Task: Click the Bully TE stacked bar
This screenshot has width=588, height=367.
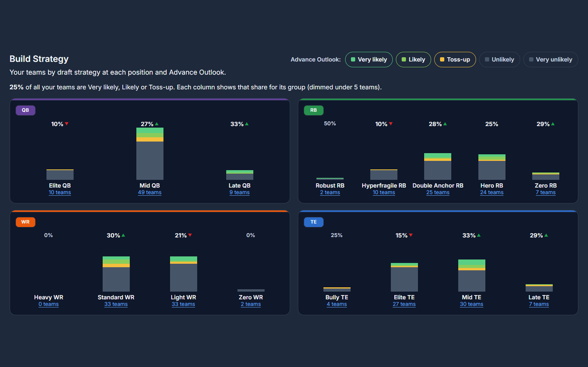Action: tap(337, 289)
